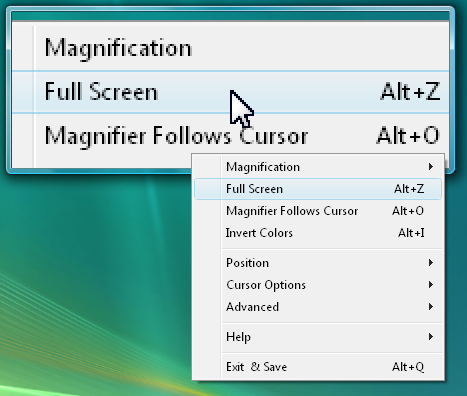Select Full Screen in the small context menu

pyautogui.click(x=318, y=189)
